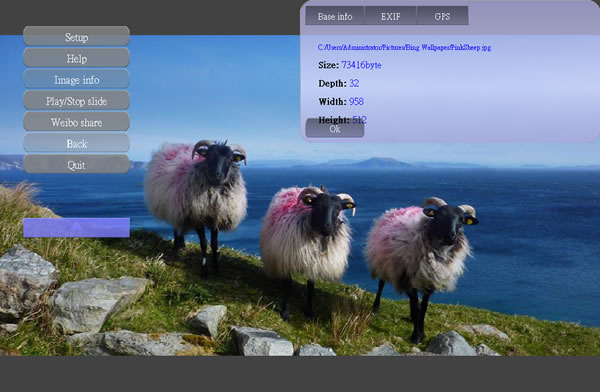Select the Depth value 32
This screenshot has width=600, height=392.
tap(354, 83)
